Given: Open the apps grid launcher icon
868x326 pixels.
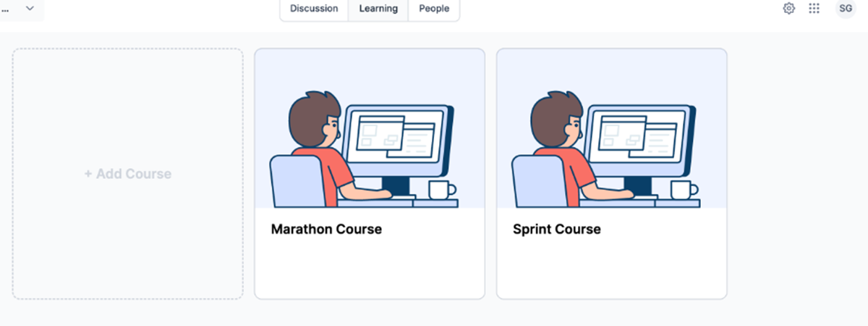Looking at the screenshot, I should (x=814, y=9).
